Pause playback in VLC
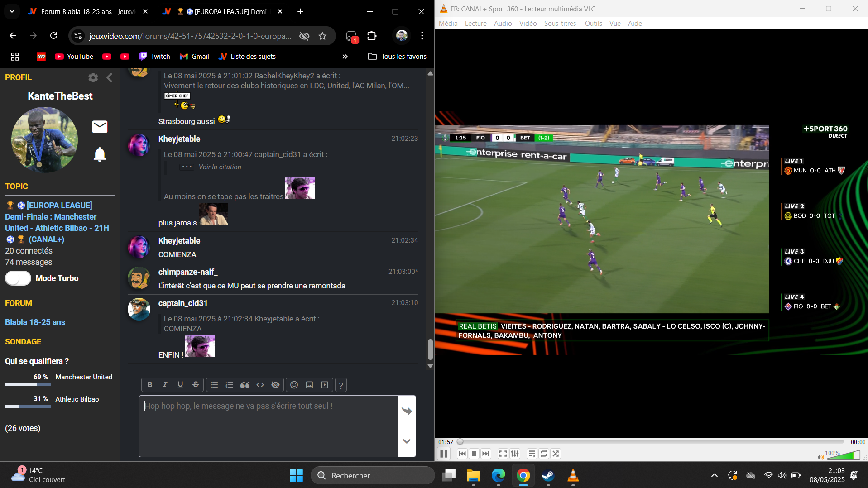 click(x=444, y=454)
